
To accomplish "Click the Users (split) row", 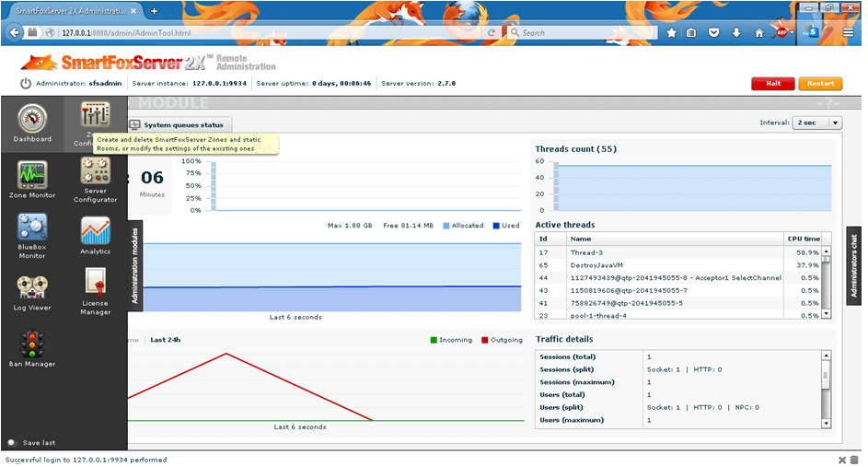I will coord(678,408).
